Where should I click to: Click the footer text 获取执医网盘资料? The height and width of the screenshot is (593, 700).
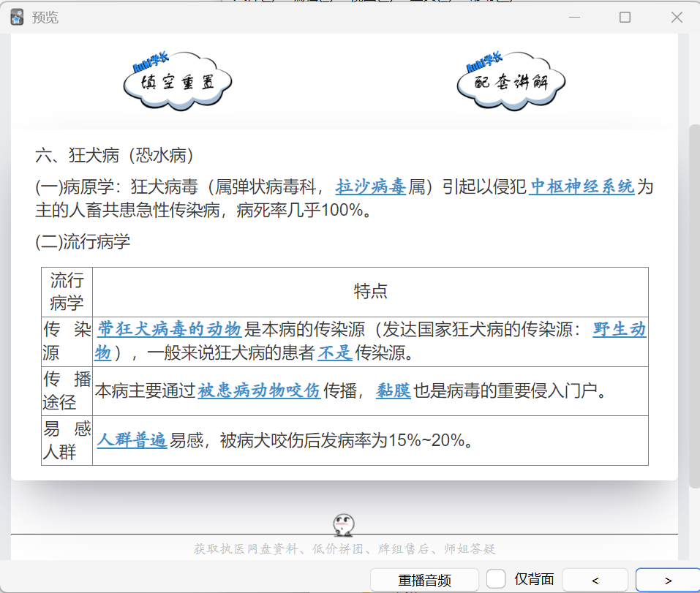click(246, 549)
